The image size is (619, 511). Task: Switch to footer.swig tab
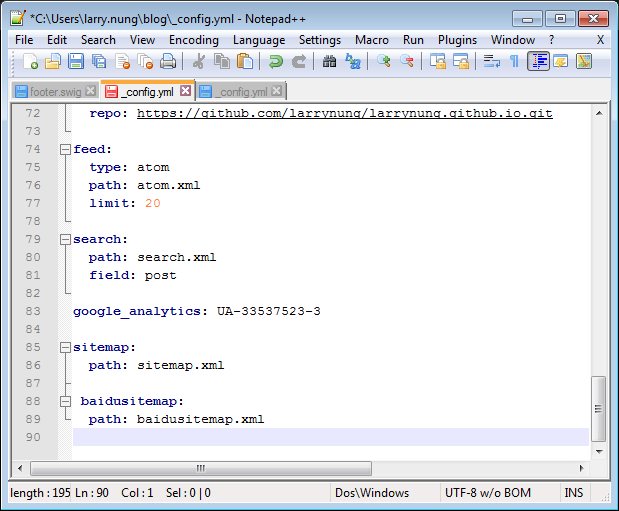pyautogui.click(x=55, y=92)
